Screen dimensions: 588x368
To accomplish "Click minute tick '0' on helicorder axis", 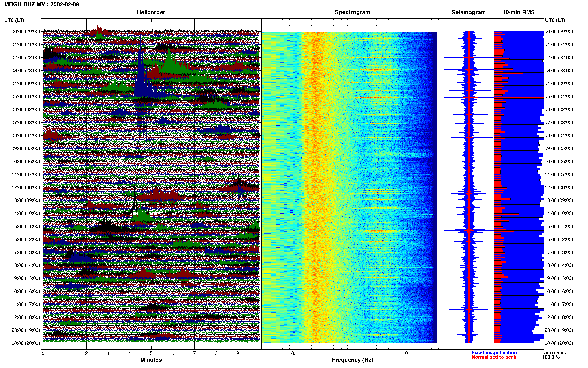I will pos(43,353).
